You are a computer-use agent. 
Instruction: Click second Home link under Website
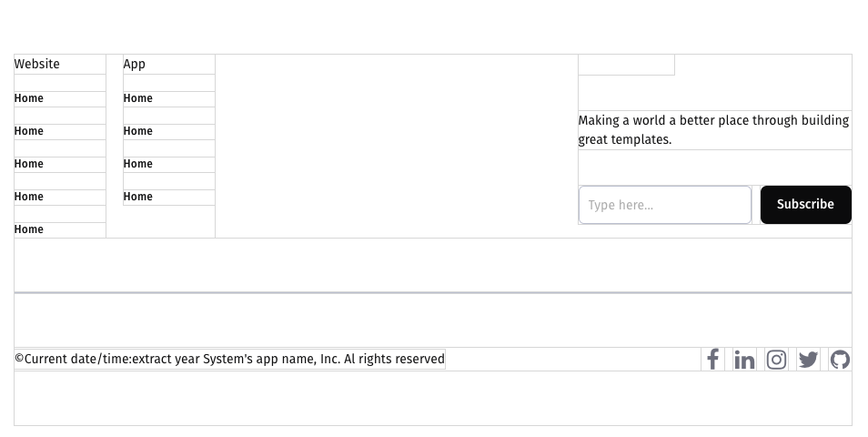click(x=29, y=131)
